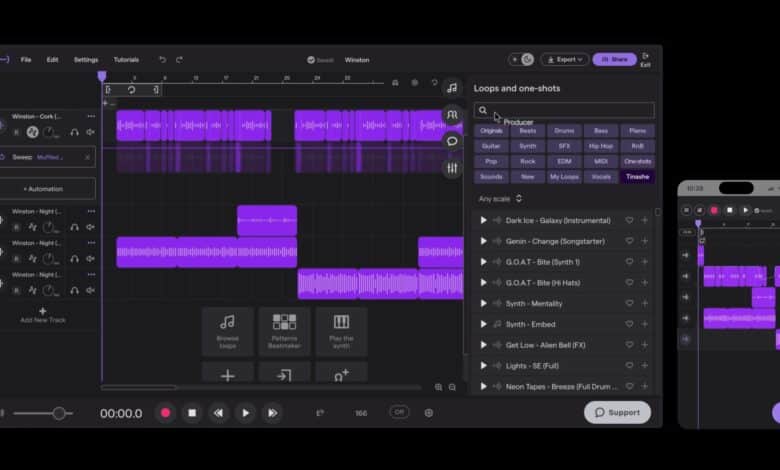
Task: Choose the Browse loops tile
Action: [x=228, y=331]
